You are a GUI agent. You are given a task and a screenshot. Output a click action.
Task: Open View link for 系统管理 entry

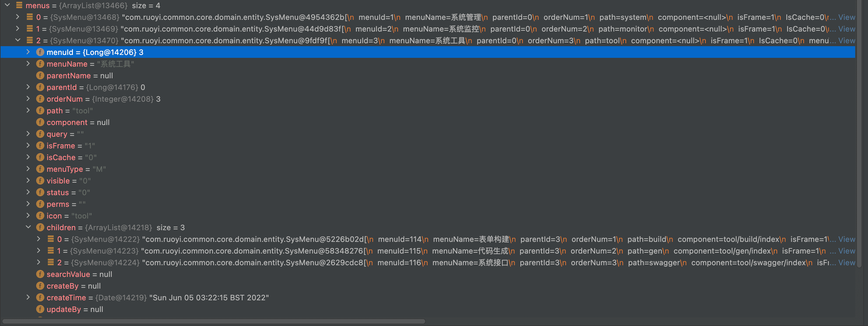pos(846,17)
